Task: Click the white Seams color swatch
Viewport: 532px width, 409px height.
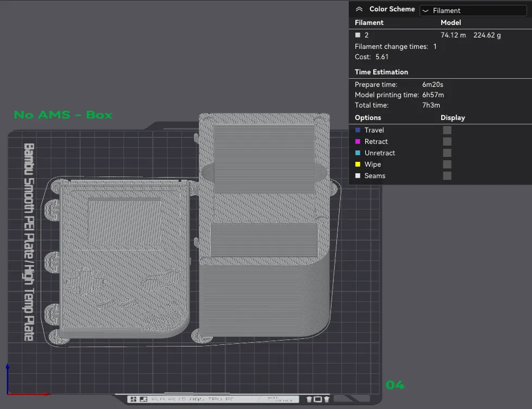Action: [358, 175]
